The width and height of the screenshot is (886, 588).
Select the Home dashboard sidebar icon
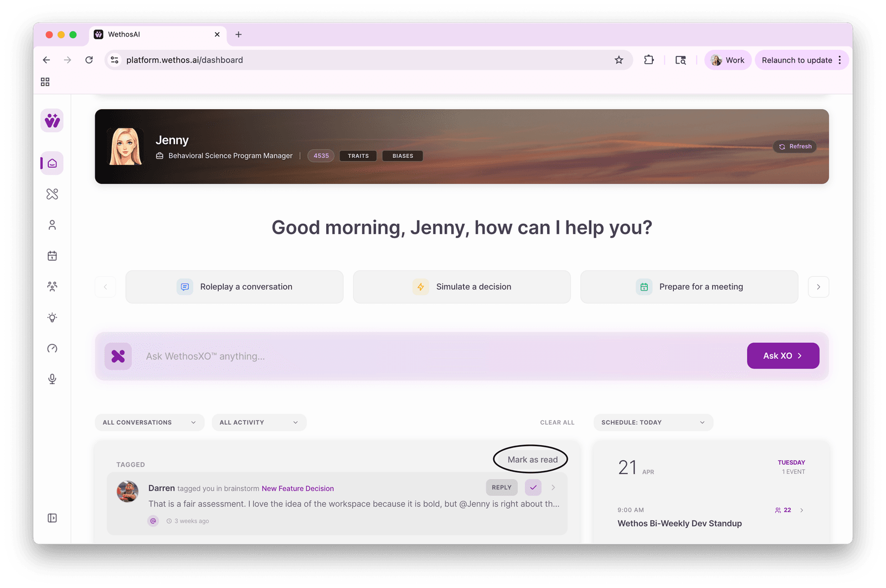52,163
